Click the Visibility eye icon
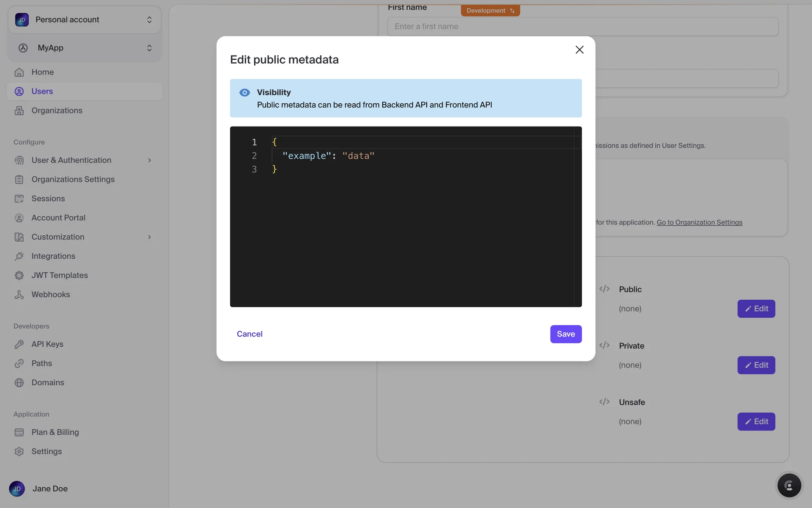The height and width of the screenshot is (508, 812). [x=244, y=92]
